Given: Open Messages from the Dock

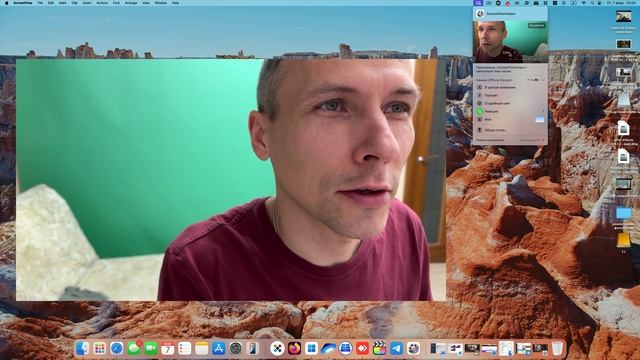Looking at the screenshot, I should coord(134,348).
